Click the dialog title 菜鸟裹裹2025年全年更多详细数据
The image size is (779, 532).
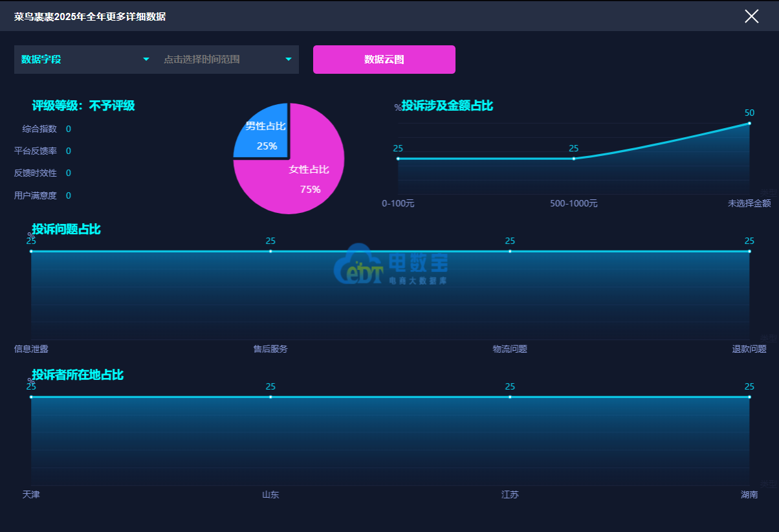click(x=90, y=16)
